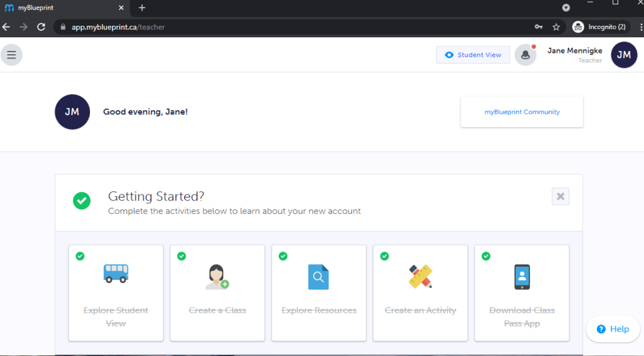
Task: Bookmark this page with the star icon
Action: click(556, 27)
